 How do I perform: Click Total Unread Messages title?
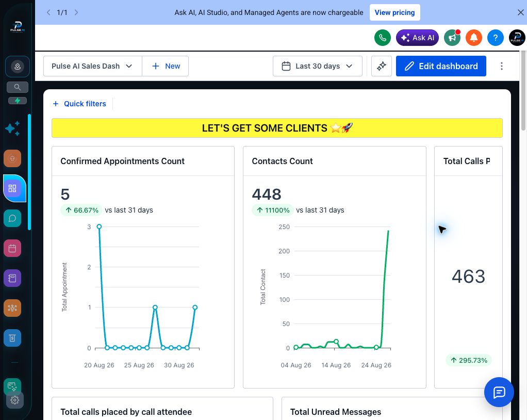pyautogui.click(x=335, y=412)
